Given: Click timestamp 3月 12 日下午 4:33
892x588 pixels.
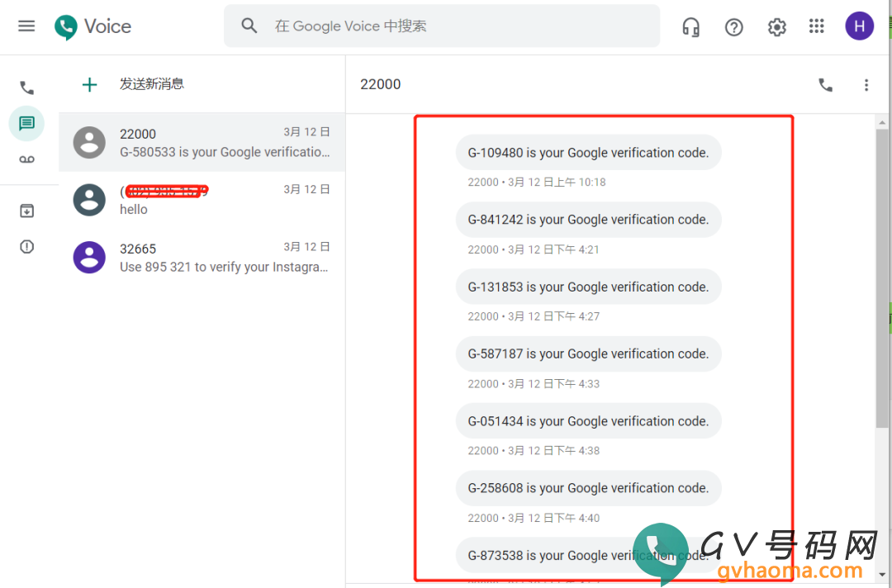Looking at the screenshot, I should [553, 384].
